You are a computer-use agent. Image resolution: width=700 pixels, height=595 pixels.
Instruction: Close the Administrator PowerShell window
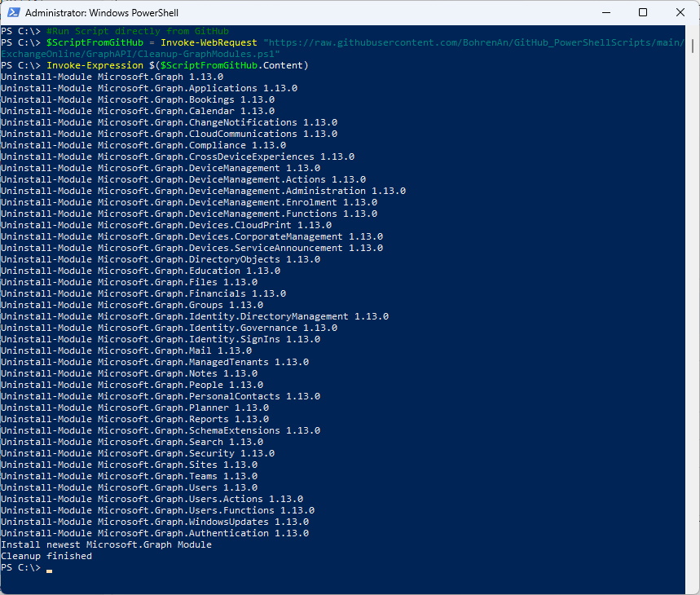tap(680, 12)
